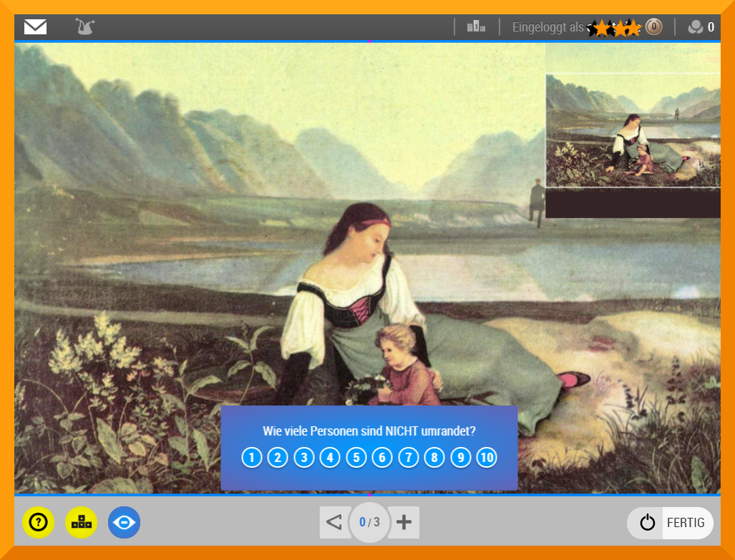The width and height of the screenshot is (735, 560).
Task: Click the distant man figure in the painting
Action: [537, 202]
